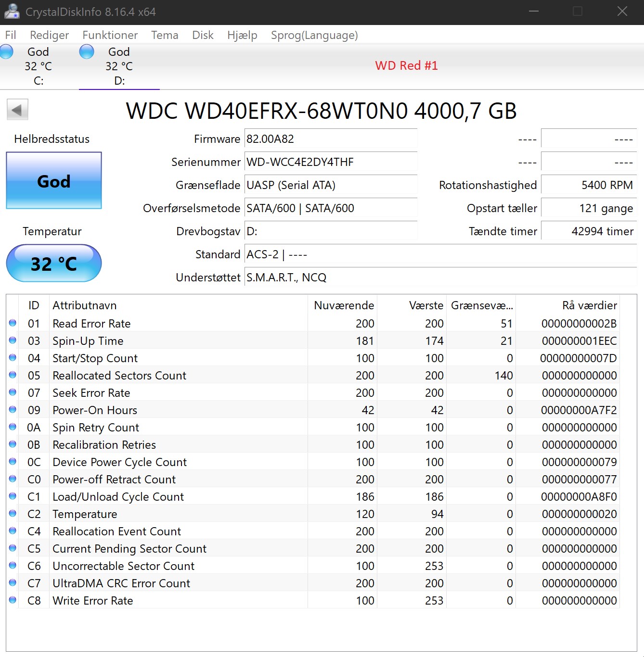Click the status dot for Power-off Retract Count

(13, 479)
